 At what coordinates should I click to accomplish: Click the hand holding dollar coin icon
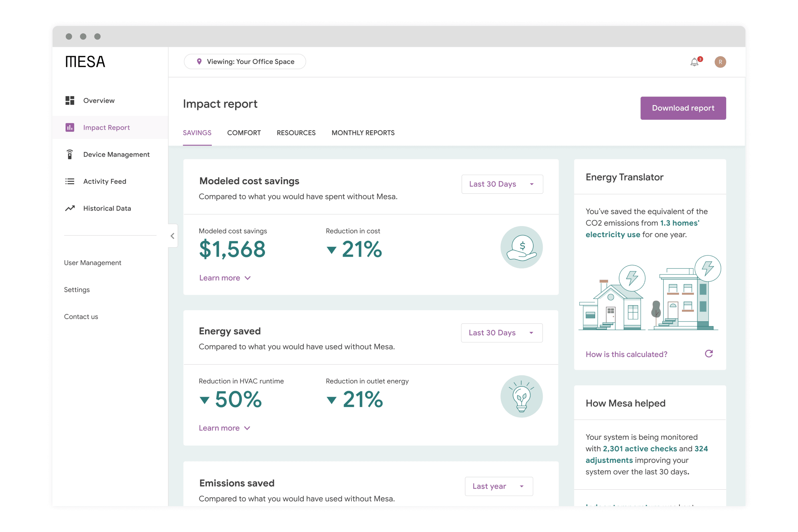(x=521, y=247)
